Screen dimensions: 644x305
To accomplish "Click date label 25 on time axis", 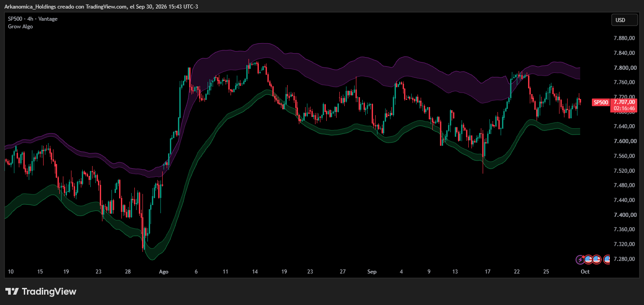I will [x=546, y=272].
